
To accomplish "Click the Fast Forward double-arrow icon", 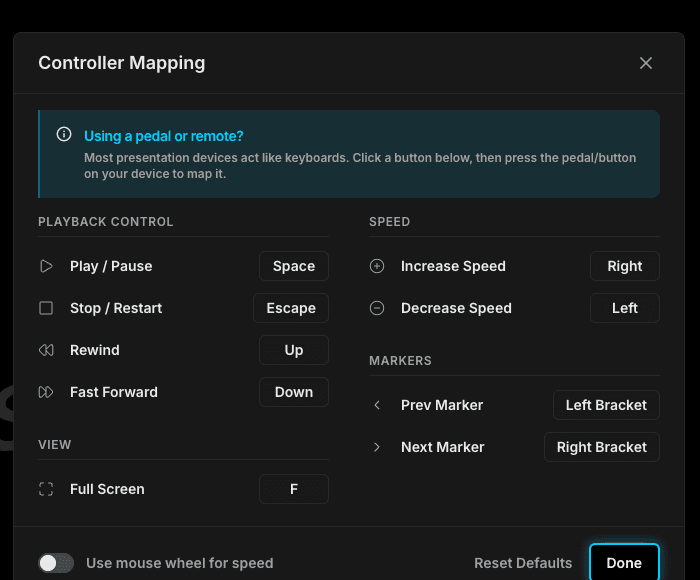I will click(x=46, y=392).
